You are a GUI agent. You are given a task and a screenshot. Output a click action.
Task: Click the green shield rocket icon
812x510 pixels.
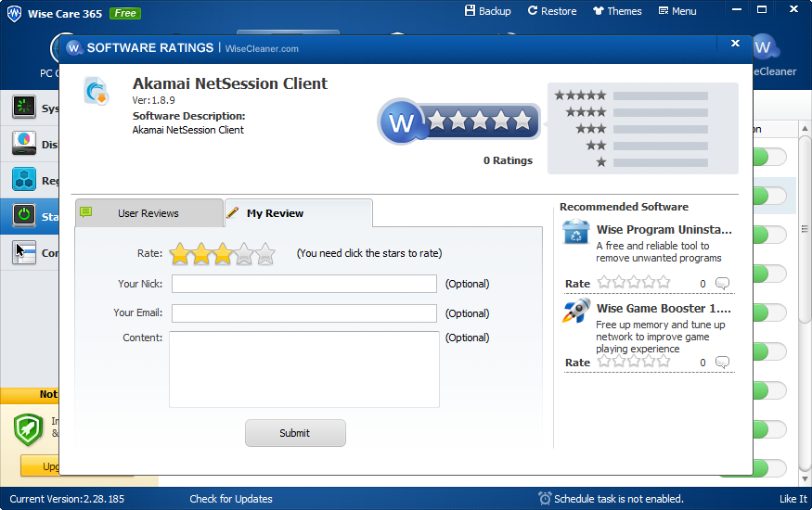point(28,429)
